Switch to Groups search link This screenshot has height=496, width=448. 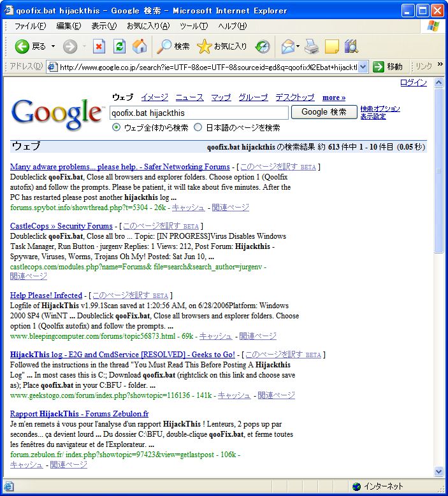point(253,97)
